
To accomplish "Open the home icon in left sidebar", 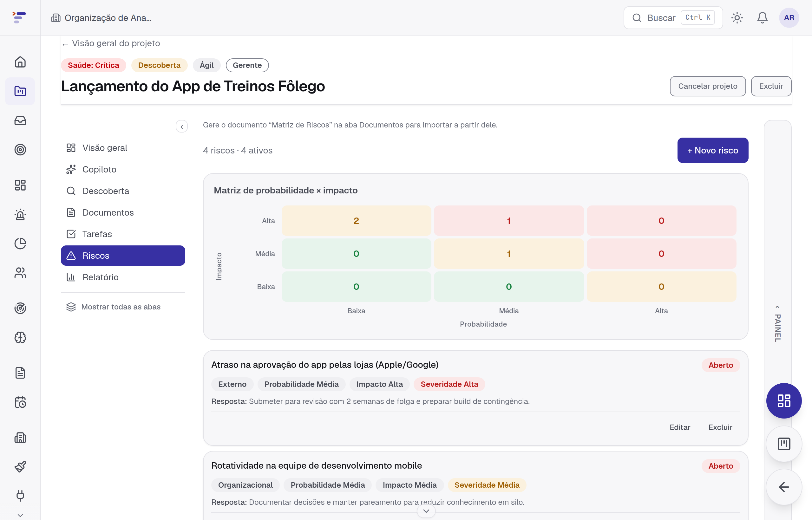I will (x=20, y=62).
